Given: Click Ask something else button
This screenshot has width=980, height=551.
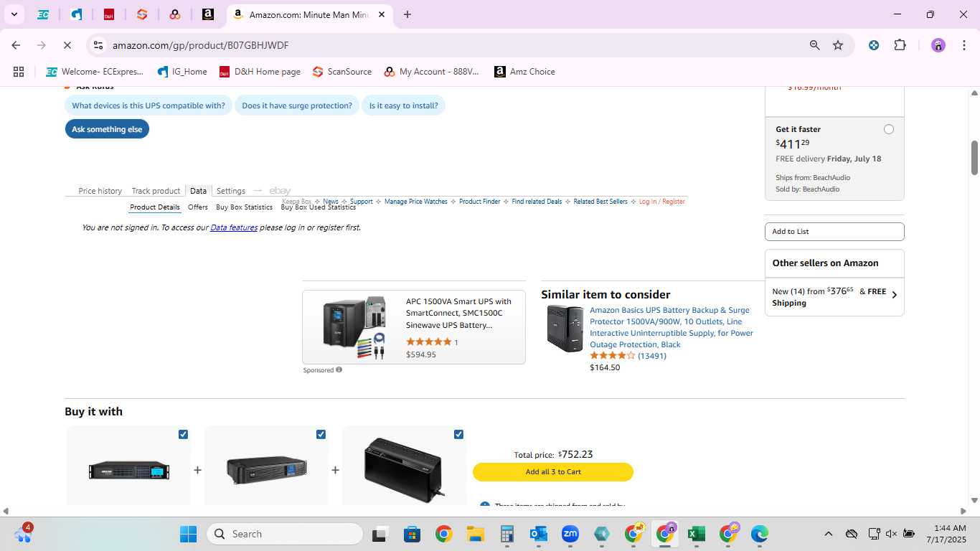Looking at the screenshot, I should coord(107,129).
